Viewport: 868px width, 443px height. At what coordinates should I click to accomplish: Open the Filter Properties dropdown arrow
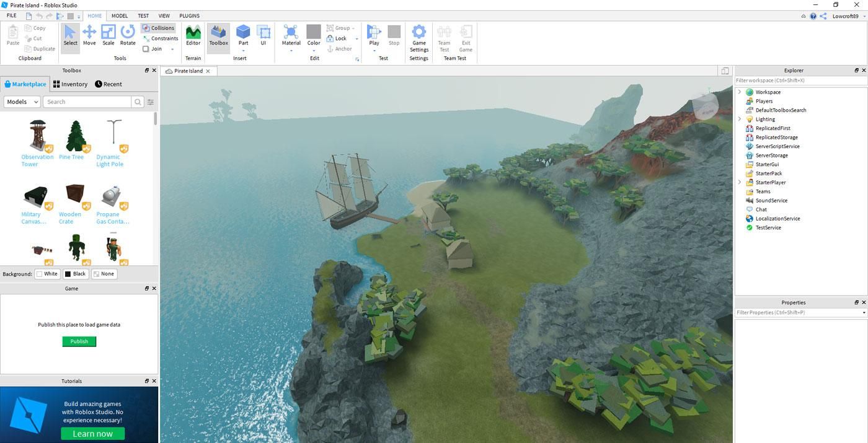(864, 313)
